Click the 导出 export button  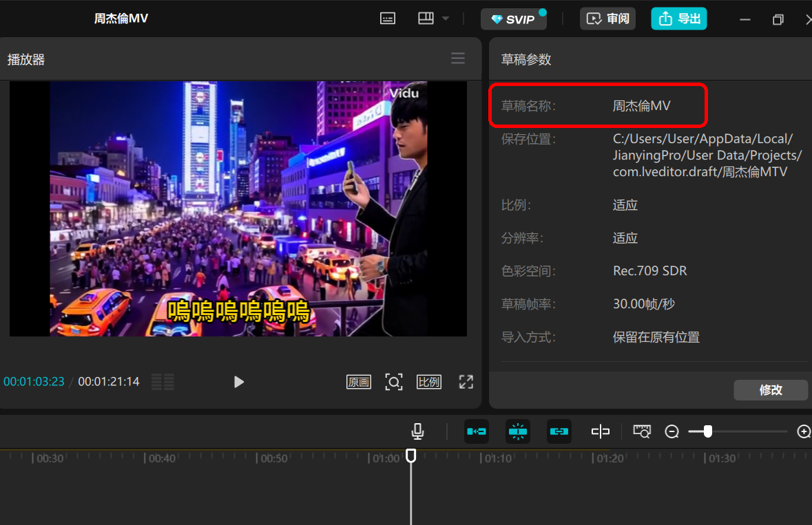click(679, 19)
